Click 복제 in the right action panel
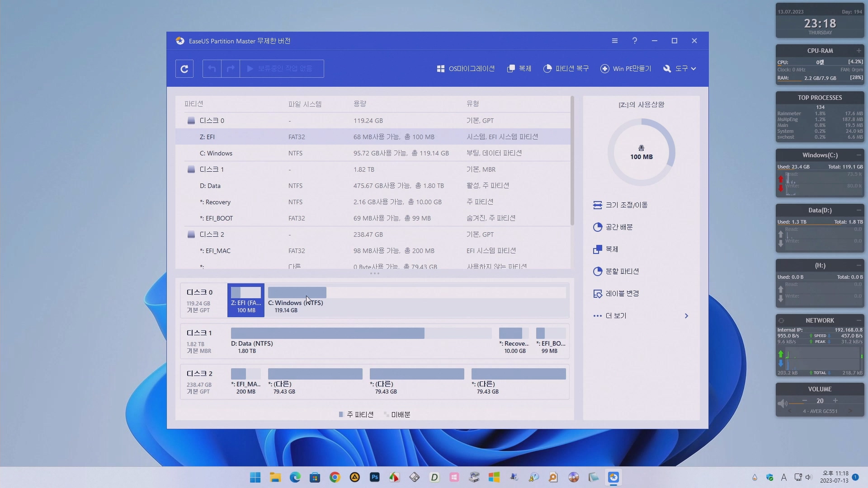The height and width of the screenshot is (488, 868). coord(605,249)
